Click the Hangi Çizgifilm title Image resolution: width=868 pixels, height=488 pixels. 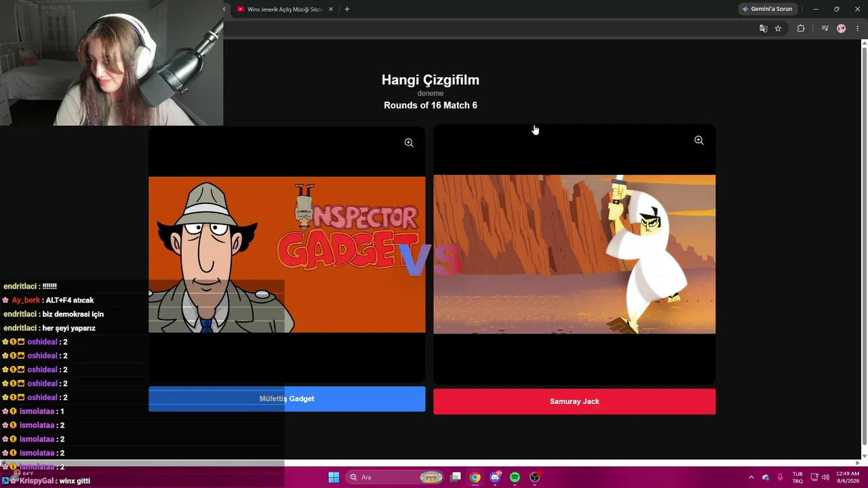coord(431,80)
